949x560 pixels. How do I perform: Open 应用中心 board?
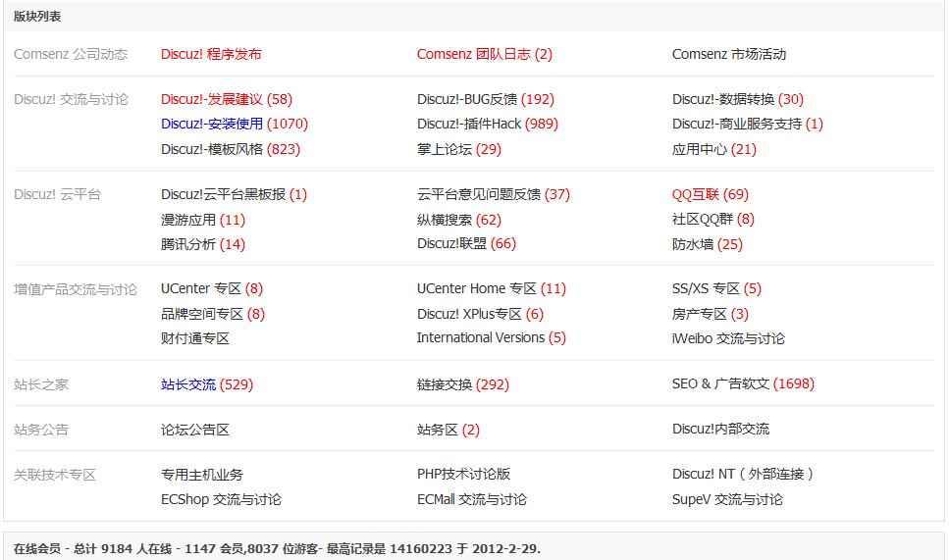point(700,149)
